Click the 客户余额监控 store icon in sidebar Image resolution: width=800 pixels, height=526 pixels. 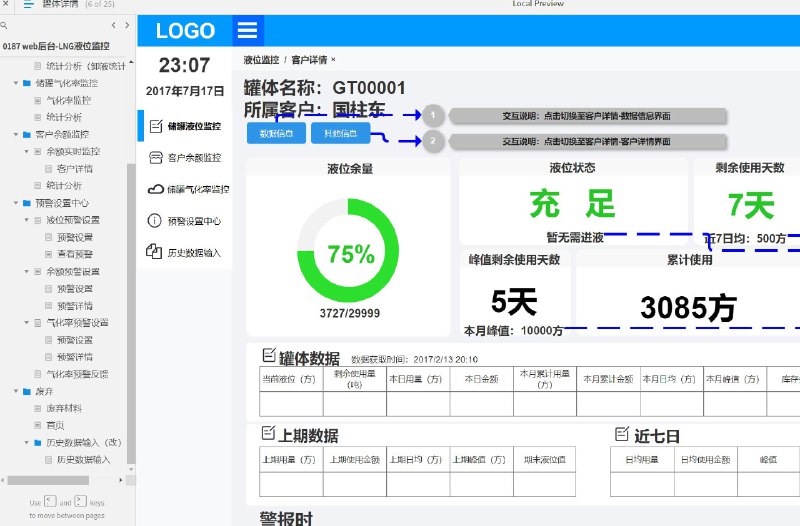click(156, 158)
